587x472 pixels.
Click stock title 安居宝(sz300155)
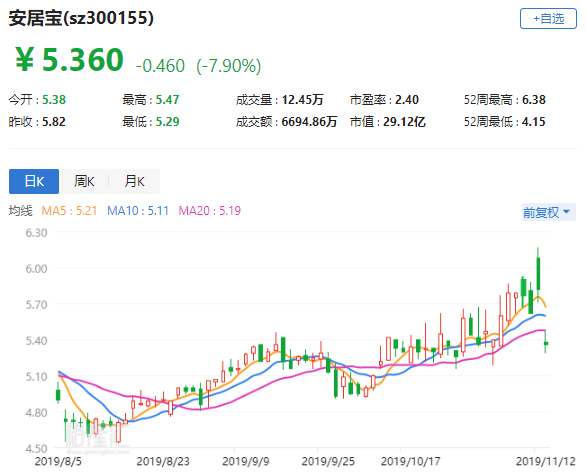tap(81, 18)
